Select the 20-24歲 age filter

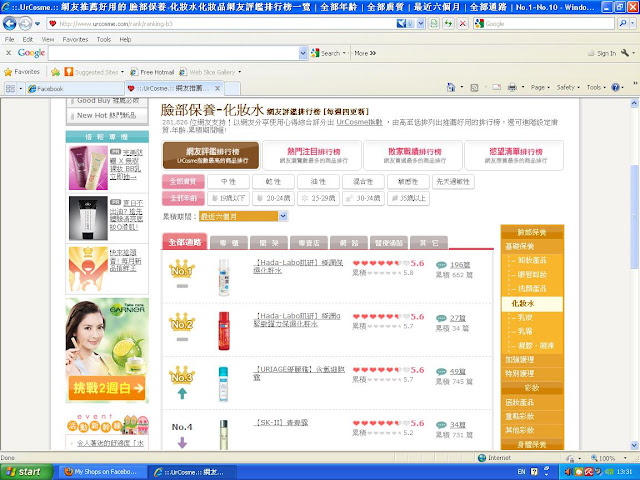[x=273, y=198]
